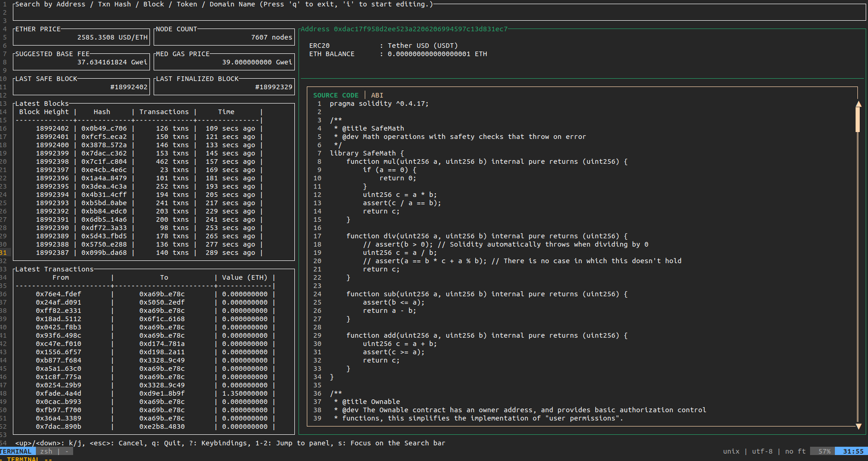Select transaction from 0x0425…f8b3

click(58, 327)
